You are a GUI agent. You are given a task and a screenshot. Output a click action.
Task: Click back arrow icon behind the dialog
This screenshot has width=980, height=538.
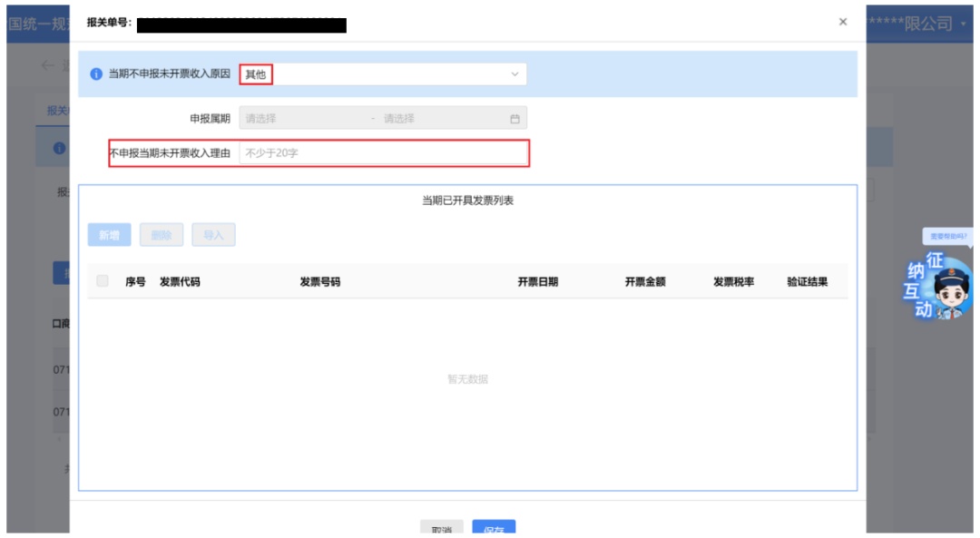47,65
